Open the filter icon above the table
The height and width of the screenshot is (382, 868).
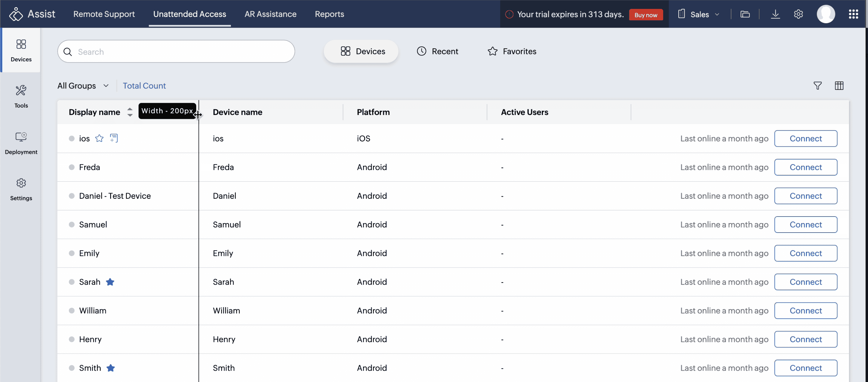(x=817, y=86)
